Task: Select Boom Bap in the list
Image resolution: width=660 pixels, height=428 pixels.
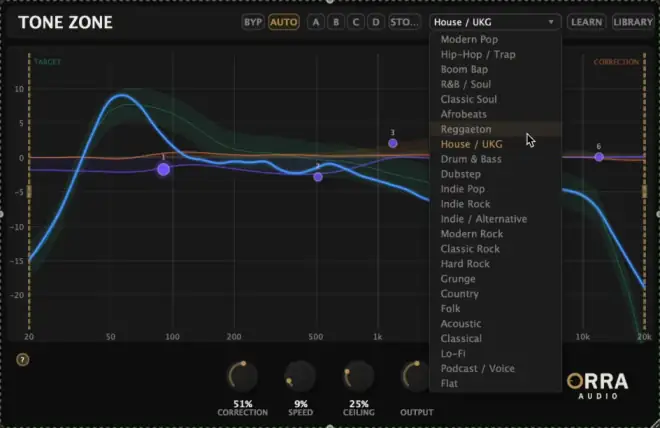Action: coord(495,69)
